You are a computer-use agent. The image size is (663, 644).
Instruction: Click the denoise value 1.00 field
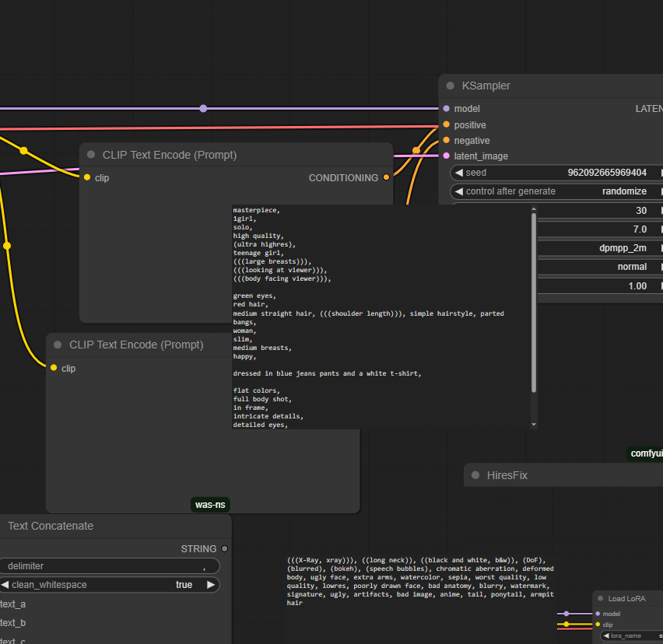[x=601, y=286]
